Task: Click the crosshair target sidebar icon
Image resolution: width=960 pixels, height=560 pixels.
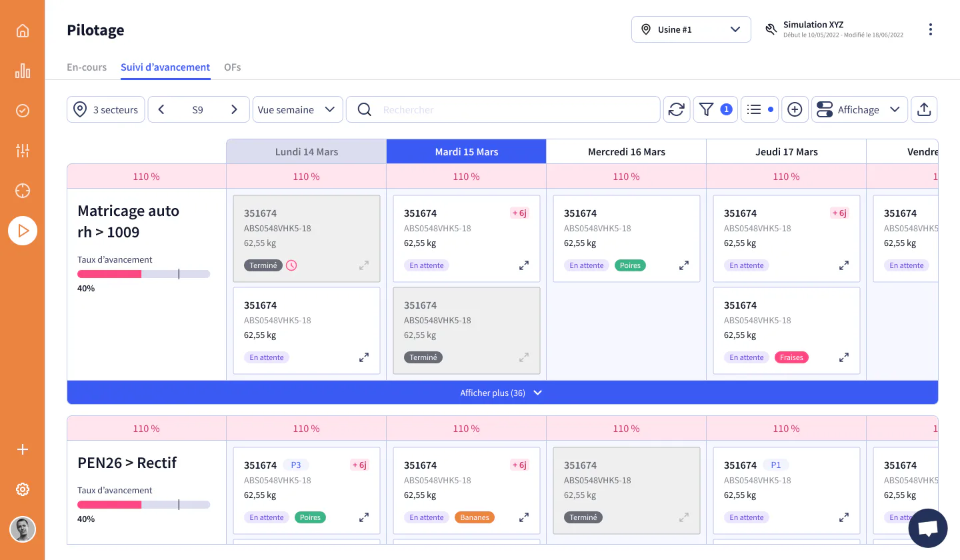Action: pos(23,191)
